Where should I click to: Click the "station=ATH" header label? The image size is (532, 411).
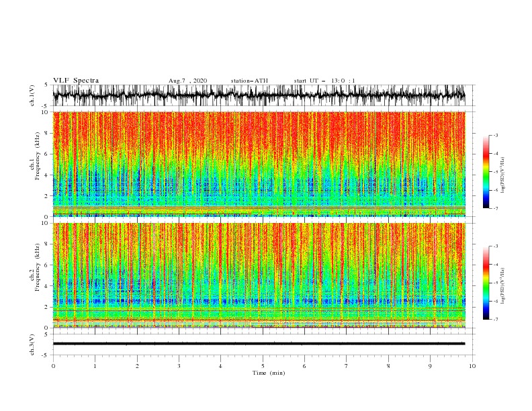point(249,81)
